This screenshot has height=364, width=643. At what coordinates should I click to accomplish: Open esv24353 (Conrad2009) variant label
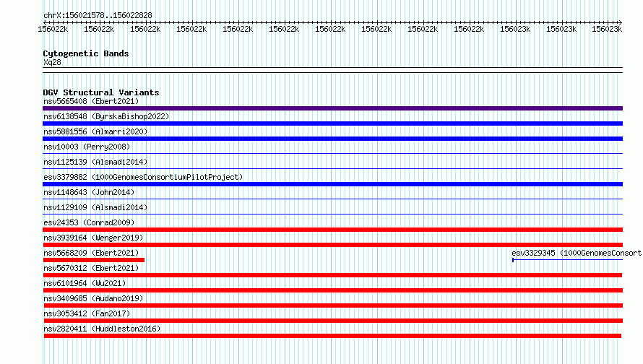pyautogui.click(x=89, y=222)
